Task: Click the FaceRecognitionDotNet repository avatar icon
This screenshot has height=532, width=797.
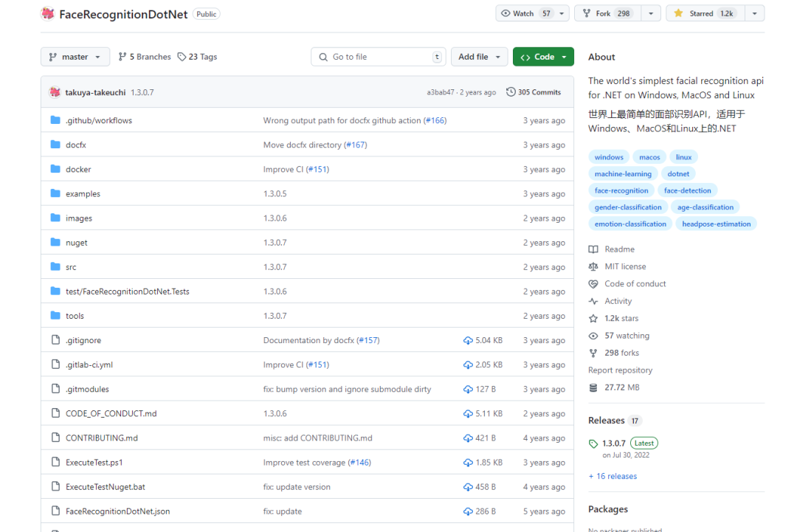Action: [48, 14]
